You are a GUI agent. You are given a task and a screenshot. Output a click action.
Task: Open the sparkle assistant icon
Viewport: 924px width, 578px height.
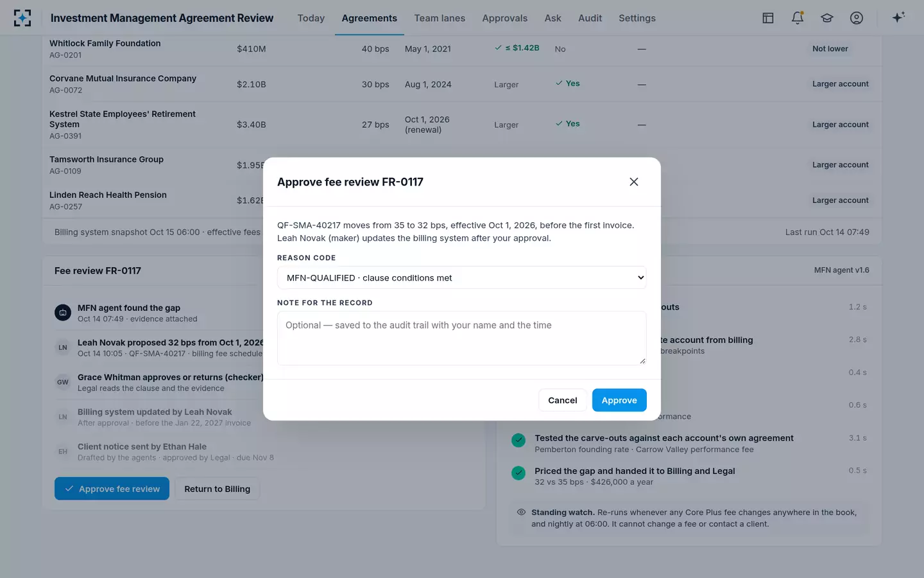898,17
